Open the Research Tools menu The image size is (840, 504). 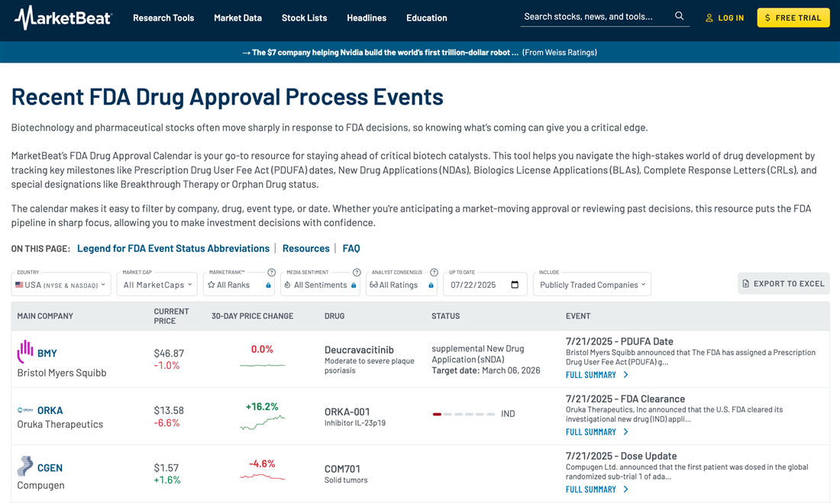pos(163,18)
